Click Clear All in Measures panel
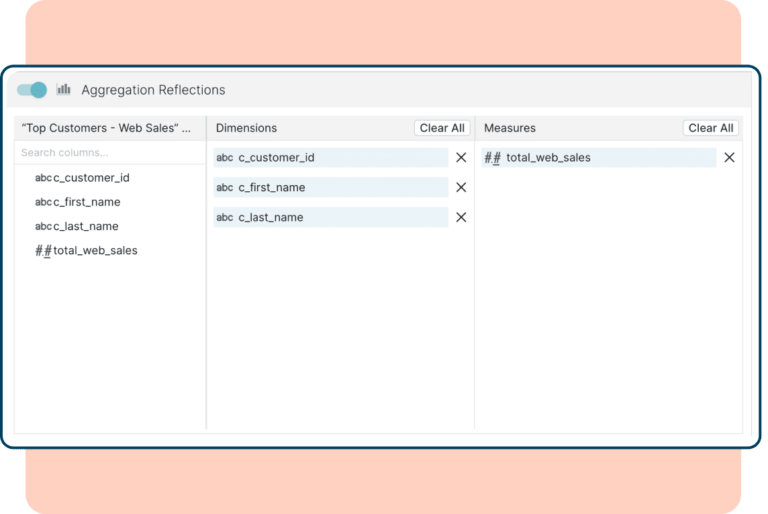This screenshot has width=768, height=514. (x=711, y=128)
